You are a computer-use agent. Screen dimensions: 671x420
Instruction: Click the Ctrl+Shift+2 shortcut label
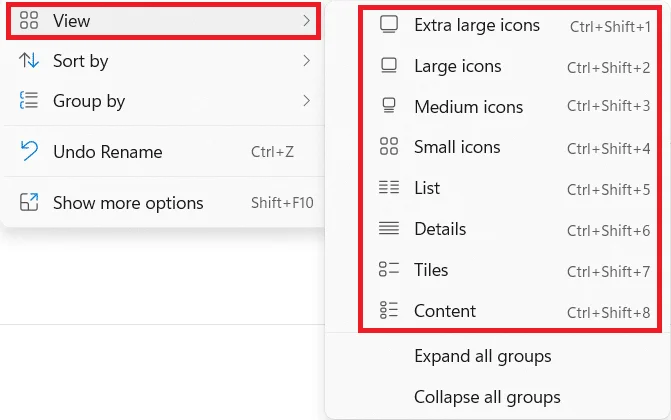(x=609, y=67)
